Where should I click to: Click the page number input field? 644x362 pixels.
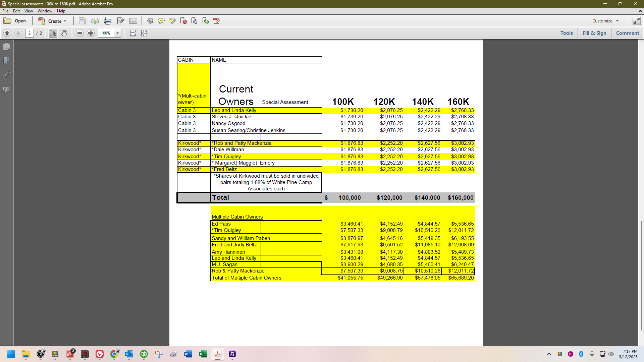[x=30, y=33]
